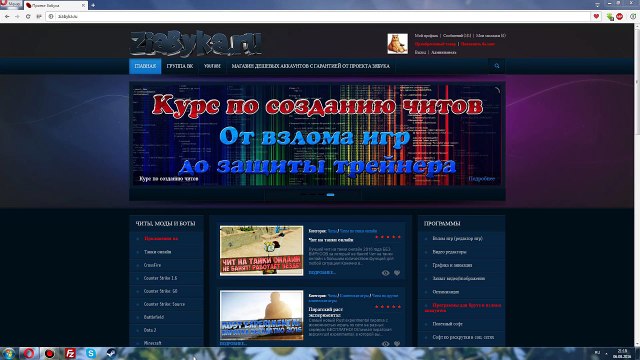Open the red Adblock extension icon

(620, 16)
